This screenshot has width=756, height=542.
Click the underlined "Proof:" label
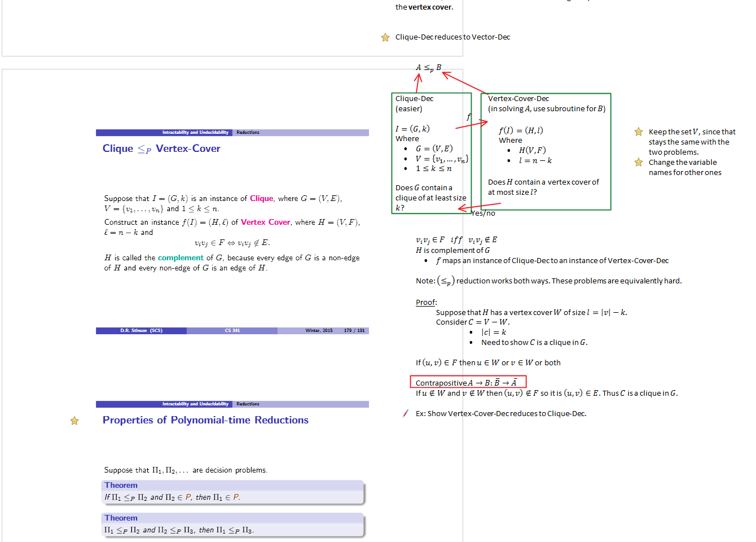(426, 302)
